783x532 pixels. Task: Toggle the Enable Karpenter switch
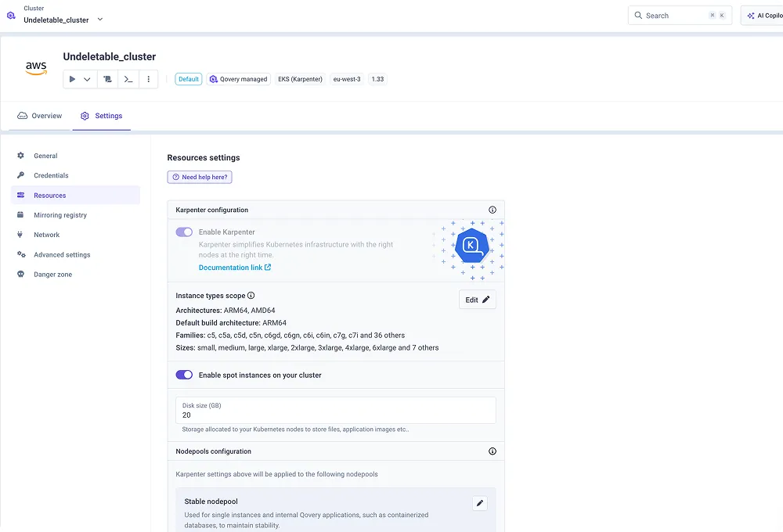coord(184,232)
